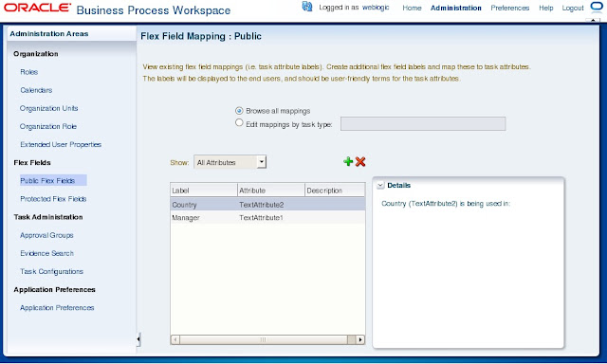Collapse the left sidebar splitter arrow
The height and width of the screenshot is (364, 607).
138,339
